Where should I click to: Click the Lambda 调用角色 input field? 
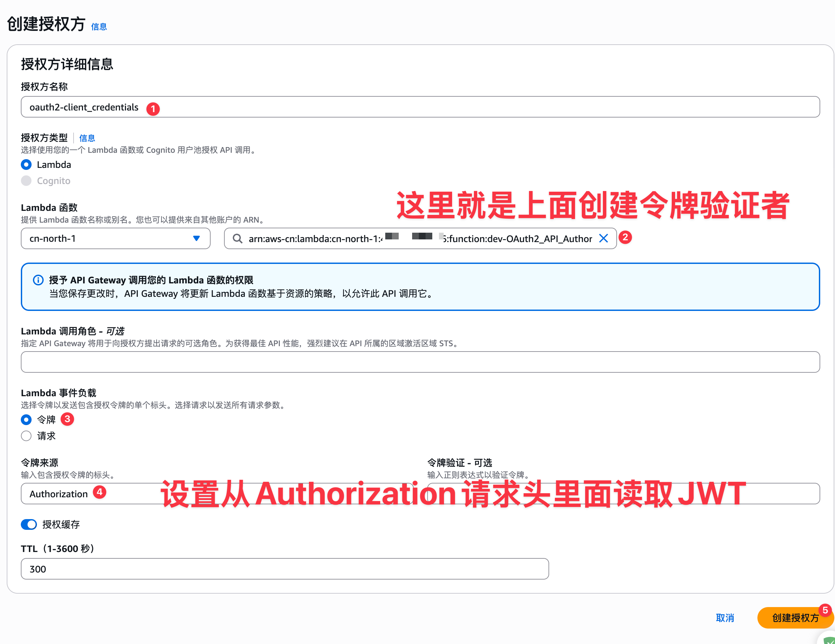pos(420,362)
